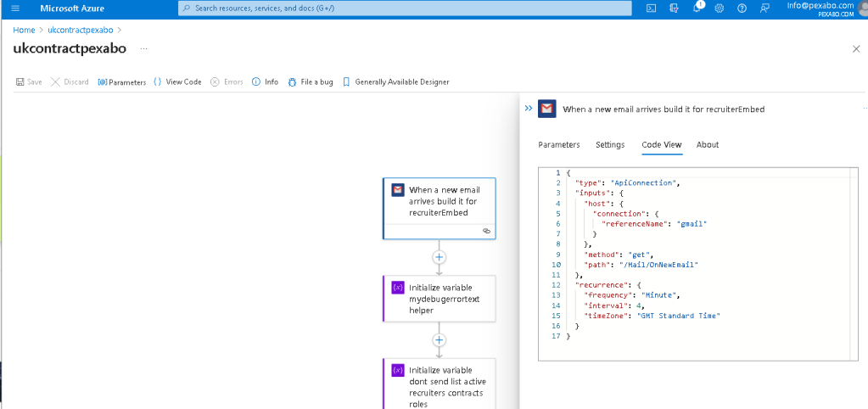
Task: Click the info@pexabo.com account menu
Action: (820, 8)
